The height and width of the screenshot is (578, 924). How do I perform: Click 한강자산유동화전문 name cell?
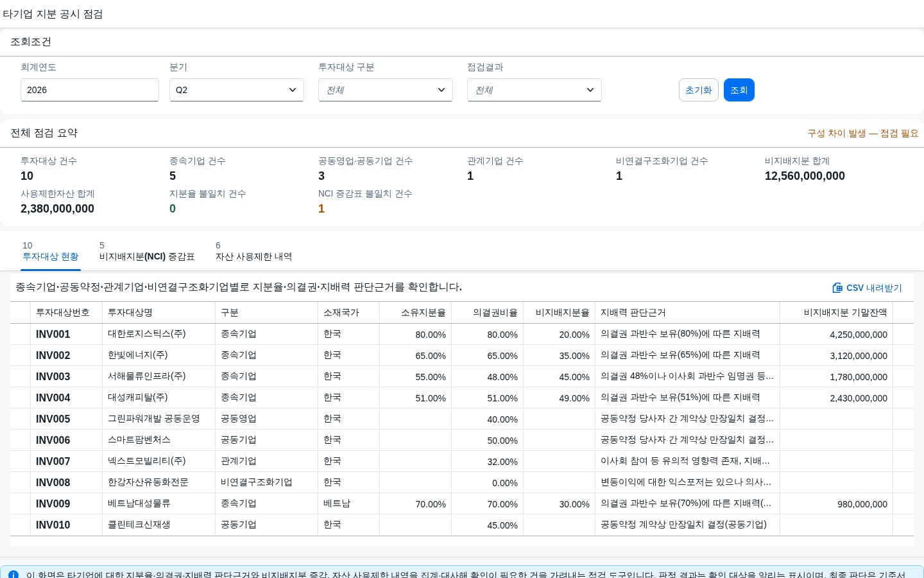159,482
